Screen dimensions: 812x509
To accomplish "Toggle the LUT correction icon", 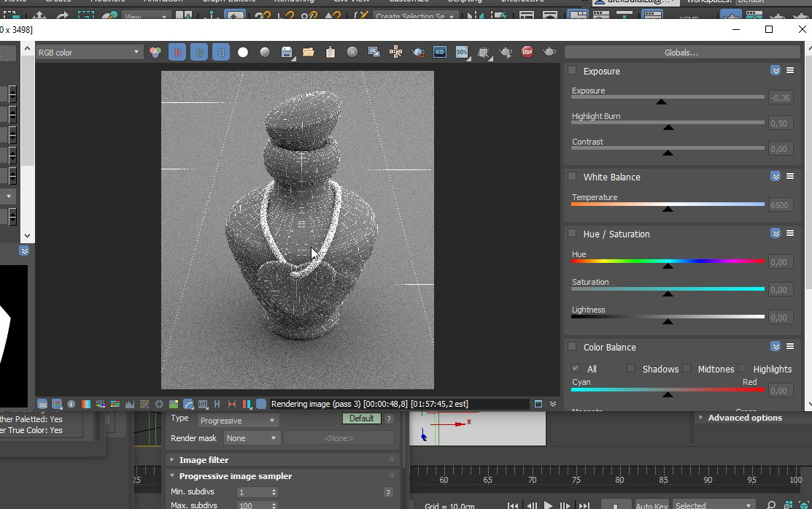I will 203,404.
